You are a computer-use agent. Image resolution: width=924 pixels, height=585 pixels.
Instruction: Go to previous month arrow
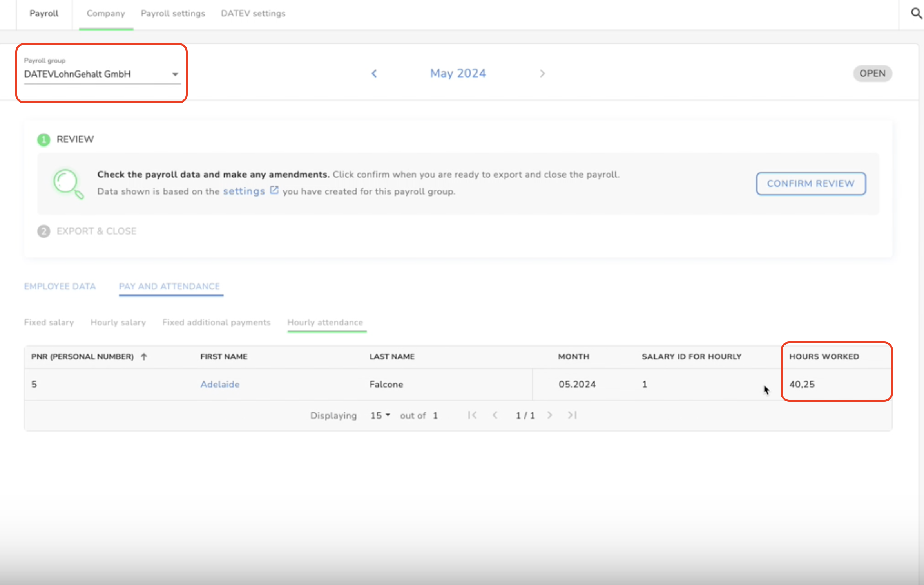pyautogui.click(x=374, y=74)
